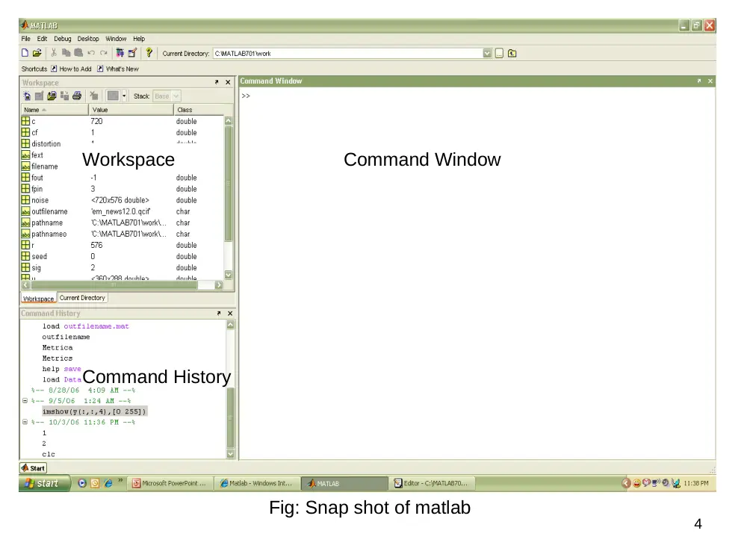The image size is (747, 560).
Task: Select imshow(y(:,:,4),[0 255]) history entry
Action: click(x=94, y=412)
